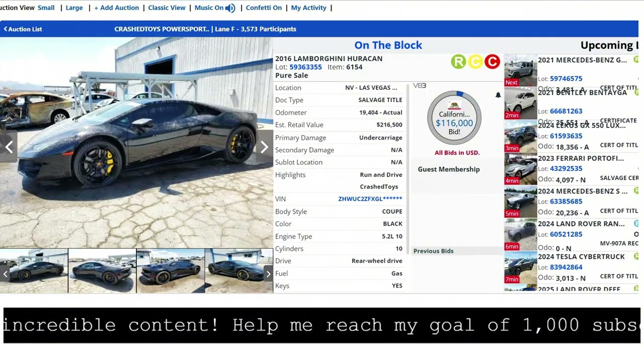Open upcoming lot 60521285

click(566, 234)
